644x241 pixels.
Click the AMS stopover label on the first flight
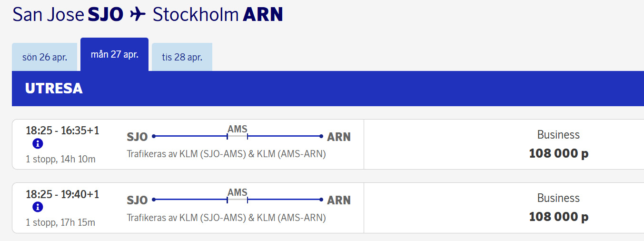point(238,129)
